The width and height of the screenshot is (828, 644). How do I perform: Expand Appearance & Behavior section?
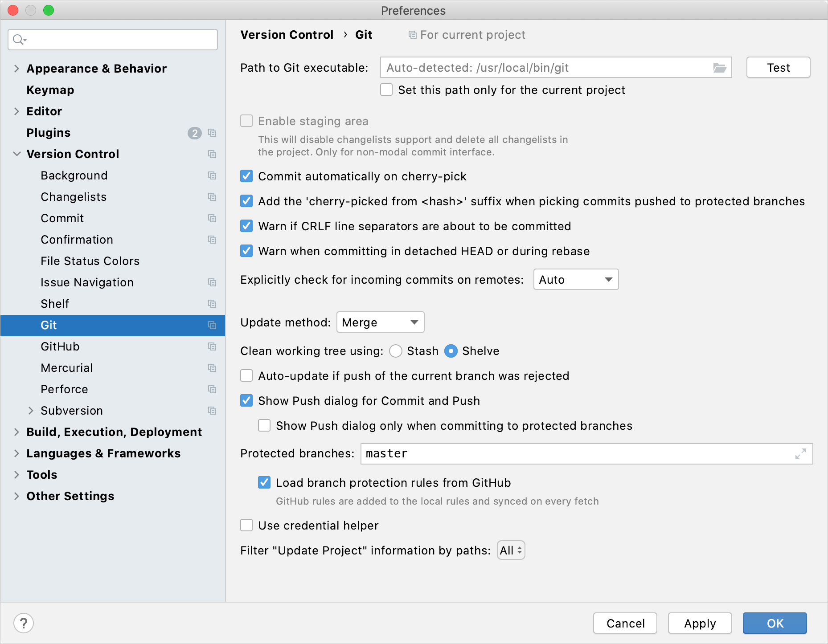tap(16, 69)
